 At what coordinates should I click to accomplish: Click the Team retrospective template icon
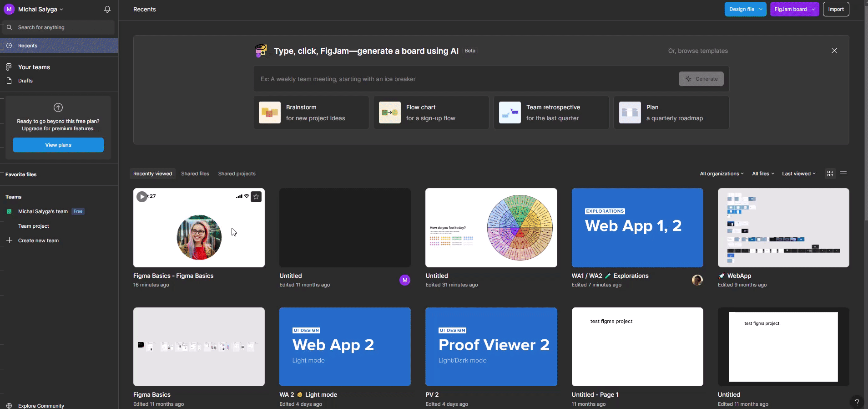[x=510, y=112]
